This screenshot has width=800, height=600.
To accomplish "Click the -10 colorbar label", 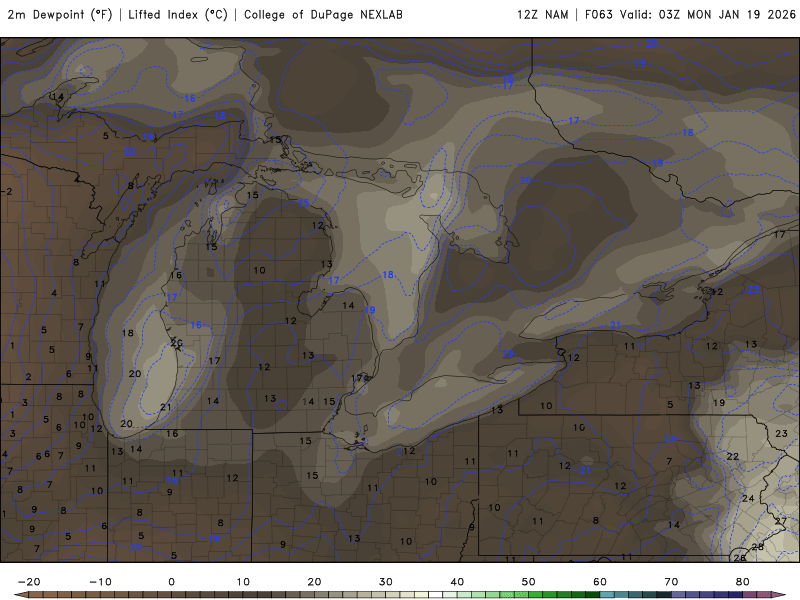I will pyautogui.click(x=100, y=582).
